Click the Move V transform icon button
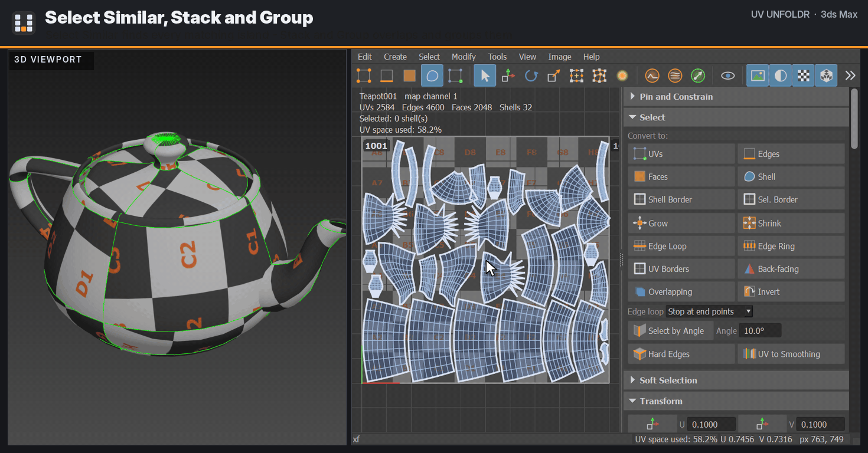Screen dimensions: 868x453 [762, 424]
